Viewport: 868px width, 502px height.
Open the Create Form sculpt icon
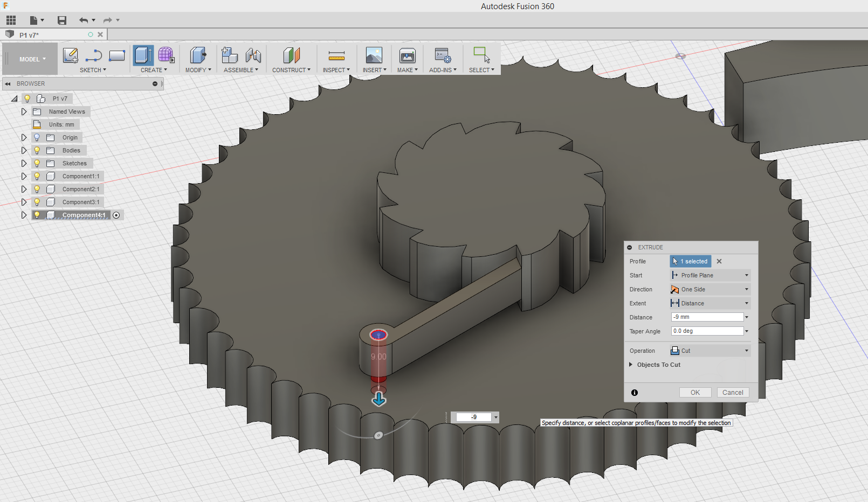click(167, 55)
